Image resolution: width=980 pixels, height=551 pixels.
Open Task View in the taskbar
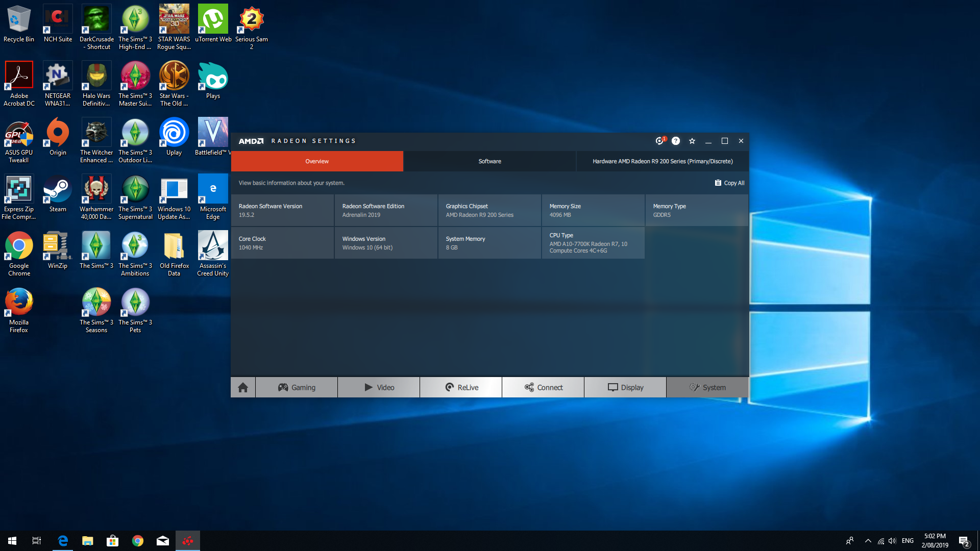pos(37,541)
